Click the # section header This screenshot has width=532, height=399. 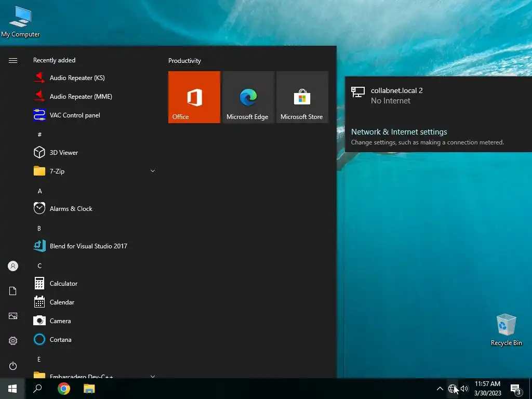point(39,135)
